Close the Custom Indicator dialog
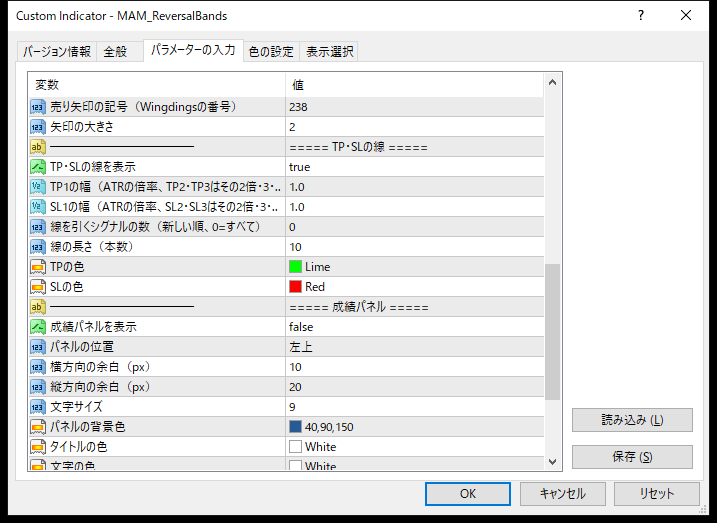This screenshot has width=717, height=523. pos(686,16)
